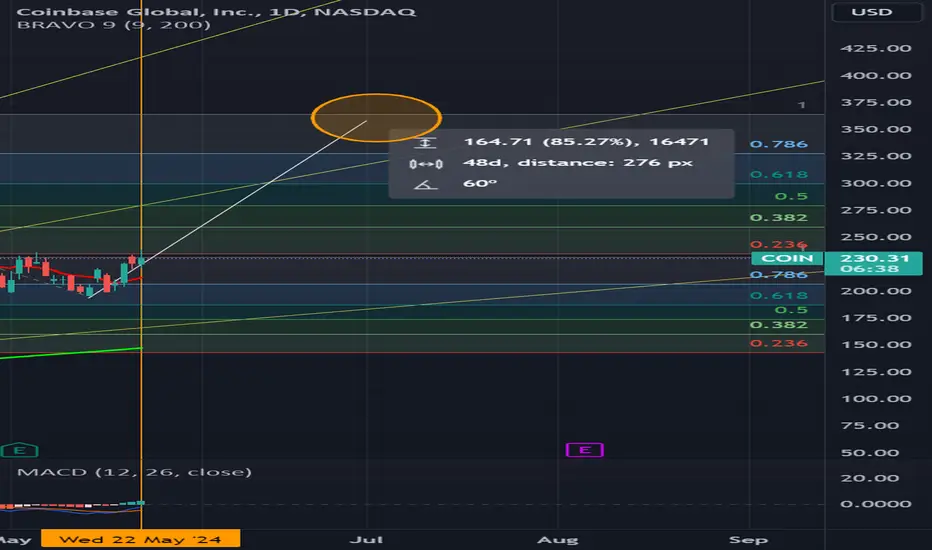Click the Coinbase Global, Inc. chart title
Viewport: 932px width, 550px height.
(x=216, y=11)
